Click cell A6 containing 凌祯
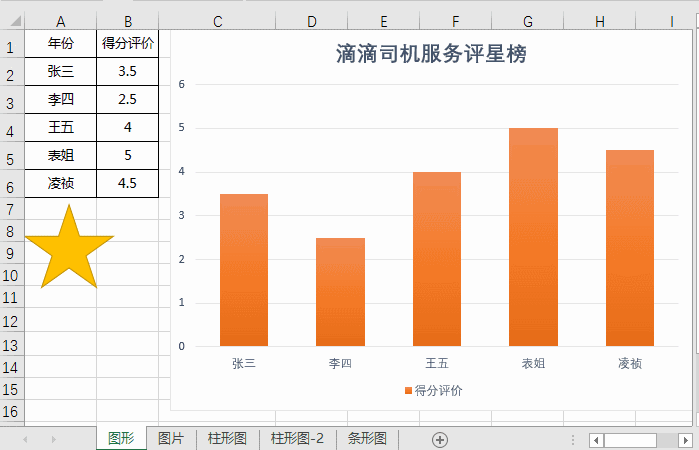Viewport: 699px width, 450px height. (61, 183)
